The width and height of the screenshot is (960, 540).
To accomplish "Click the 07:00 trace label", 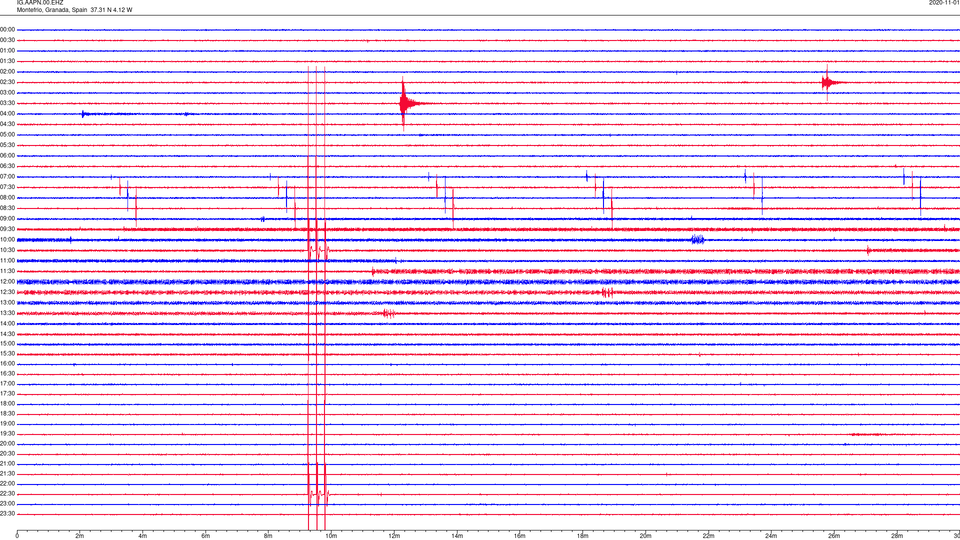I will [7, 176].
